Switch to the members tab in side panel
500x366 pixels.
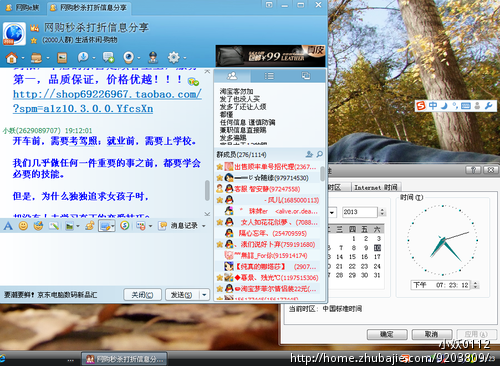tap(232, 76)
